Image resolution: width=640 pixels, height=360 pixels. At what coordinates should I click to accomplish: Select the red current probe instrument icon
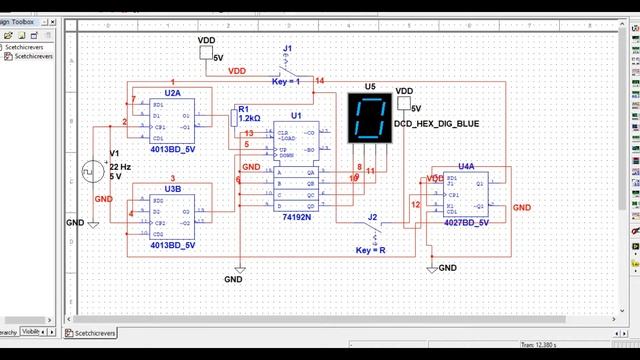pyautogui.click(x=636, y=231)
